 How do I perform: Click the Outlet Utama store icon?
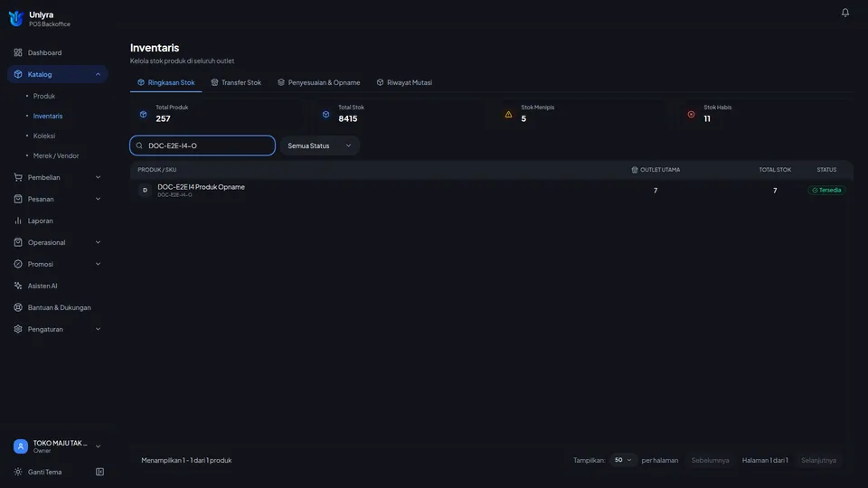[635, 170]
